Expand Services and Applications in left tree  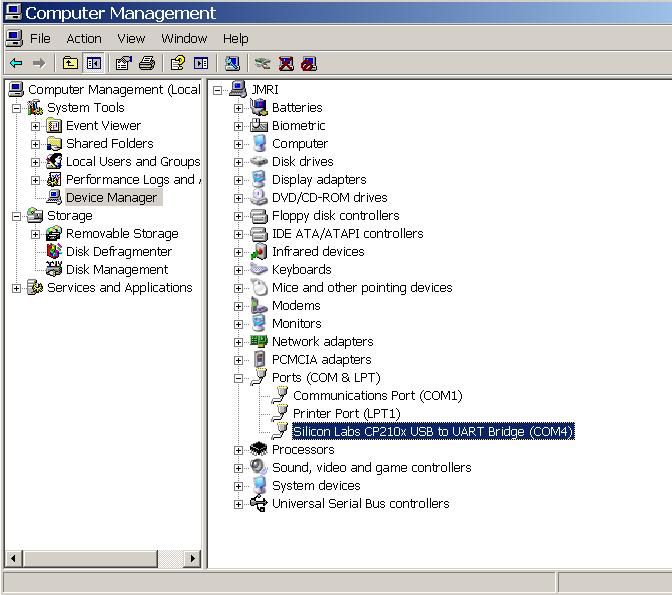click(16, 288)
